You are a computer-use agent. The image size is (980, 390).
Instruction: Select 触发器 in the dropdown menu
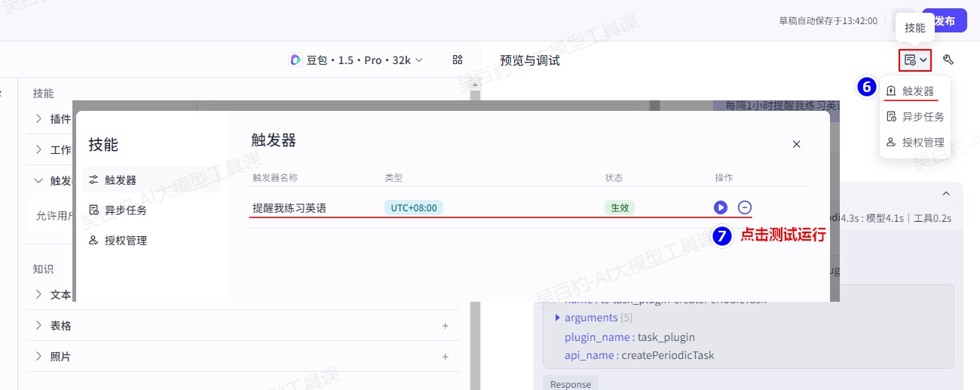click(x=917, y=91)
